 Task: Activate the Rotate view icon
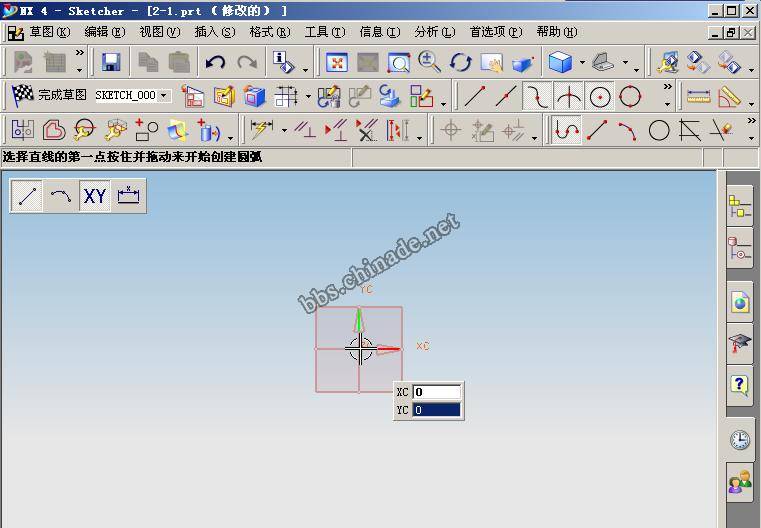(461, 62)
